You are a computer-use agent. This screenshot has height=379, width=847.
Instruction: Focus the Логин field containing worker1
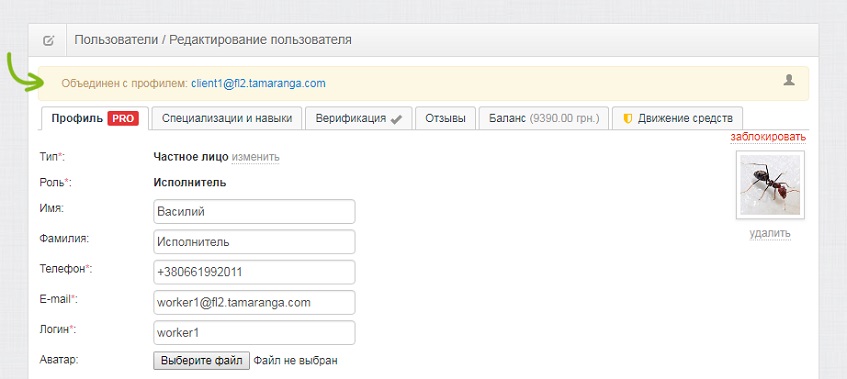click(254, 333)
